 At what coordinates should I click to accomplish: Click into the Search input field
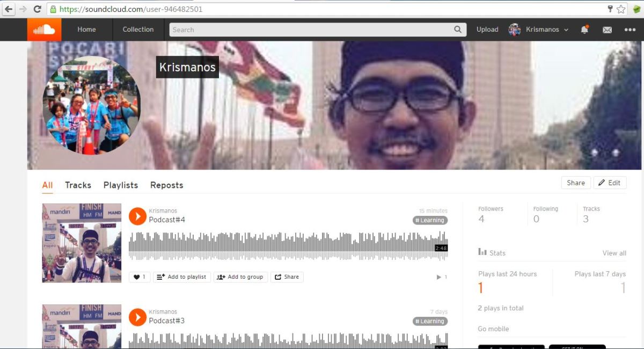[311, 30]
